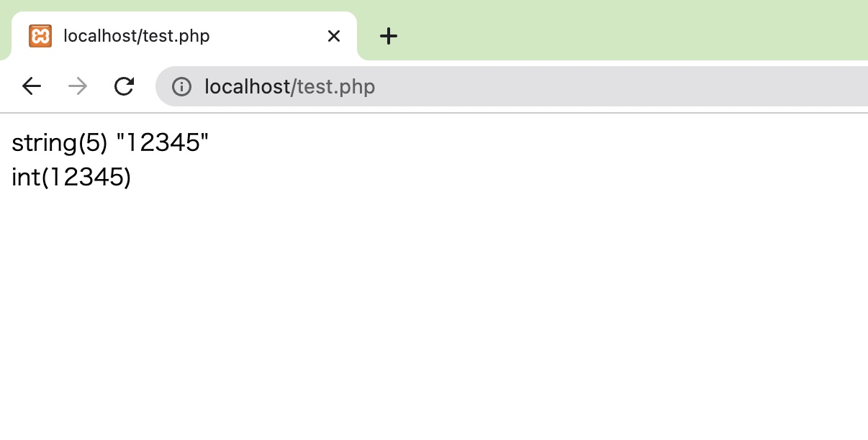Select the text string(5) "12345" on the page
Image resolution: width=868 pixels, height=440 pixels.
tap(108, 142)
